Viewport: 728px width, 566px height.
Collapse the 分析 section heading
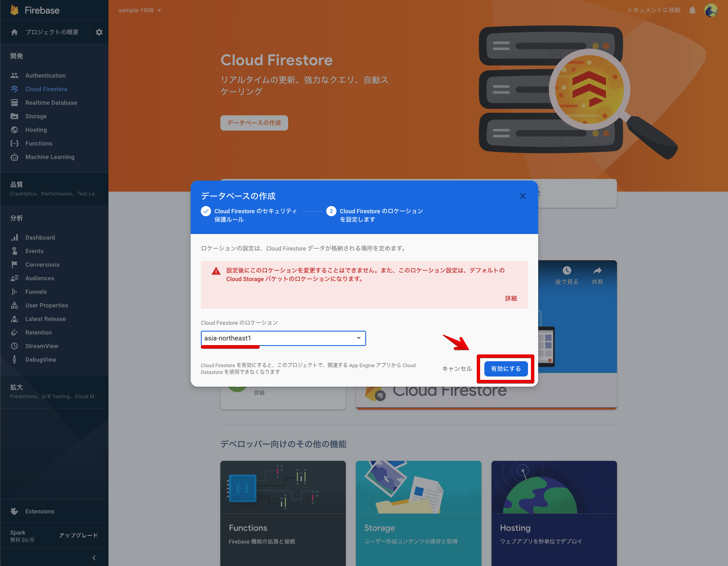pos(17,218)
